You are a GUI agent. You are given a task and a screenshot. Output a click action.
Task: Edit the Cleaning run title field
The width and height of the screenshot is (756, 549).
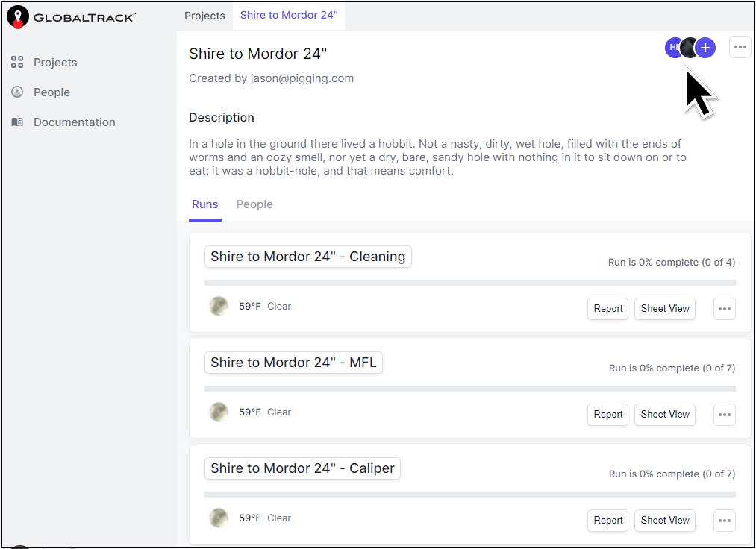click(307, 257)
